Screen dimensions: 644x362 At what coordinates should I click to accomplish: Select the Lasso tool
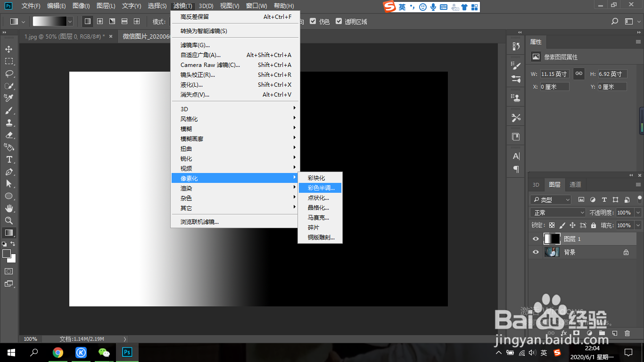tap(9, 74)
